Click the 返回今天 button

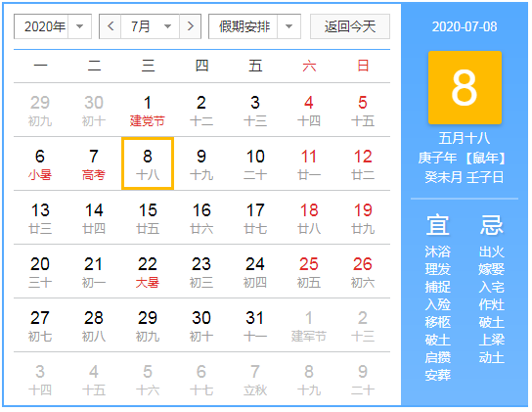[x=350, y=26]
